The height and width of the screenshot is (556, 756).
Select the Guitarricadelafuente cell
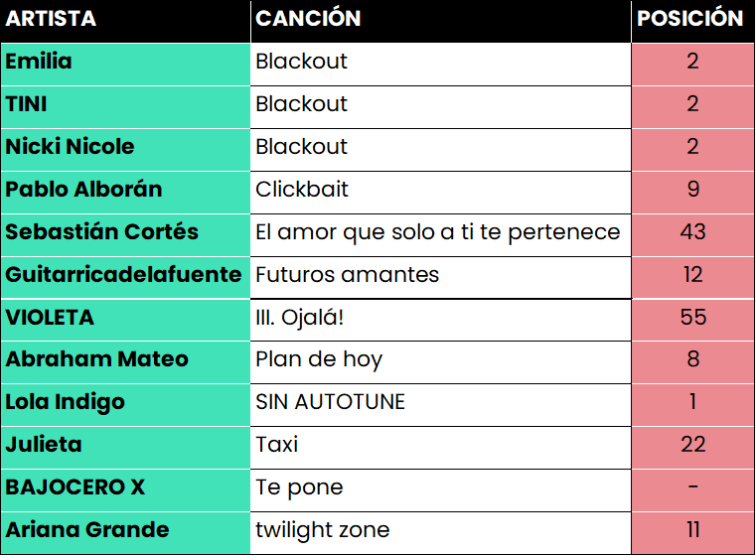coord(125,278)
